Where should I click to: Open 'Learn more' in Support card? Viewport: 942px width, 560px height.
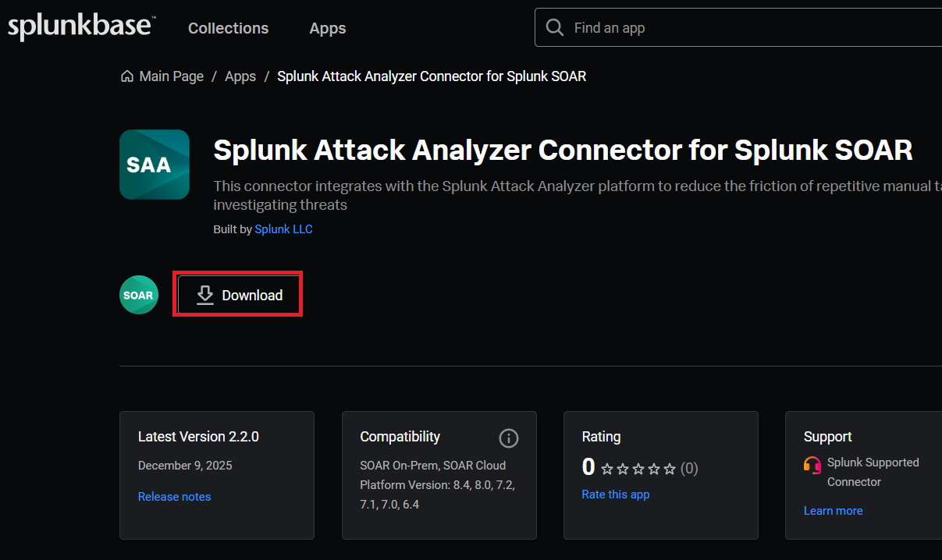[833, 511]
